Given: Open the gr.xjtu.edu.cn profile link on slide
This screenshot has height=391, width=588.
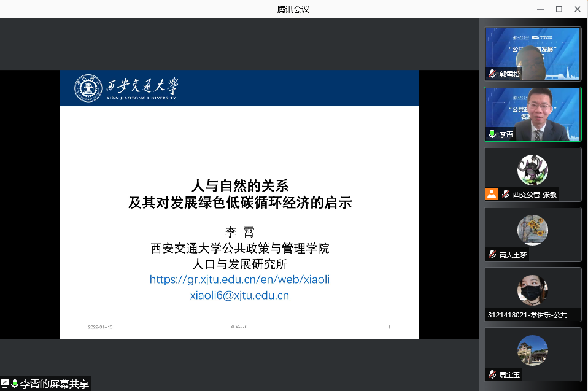Looking at the screenshot, I should click(x=239, y=280).
